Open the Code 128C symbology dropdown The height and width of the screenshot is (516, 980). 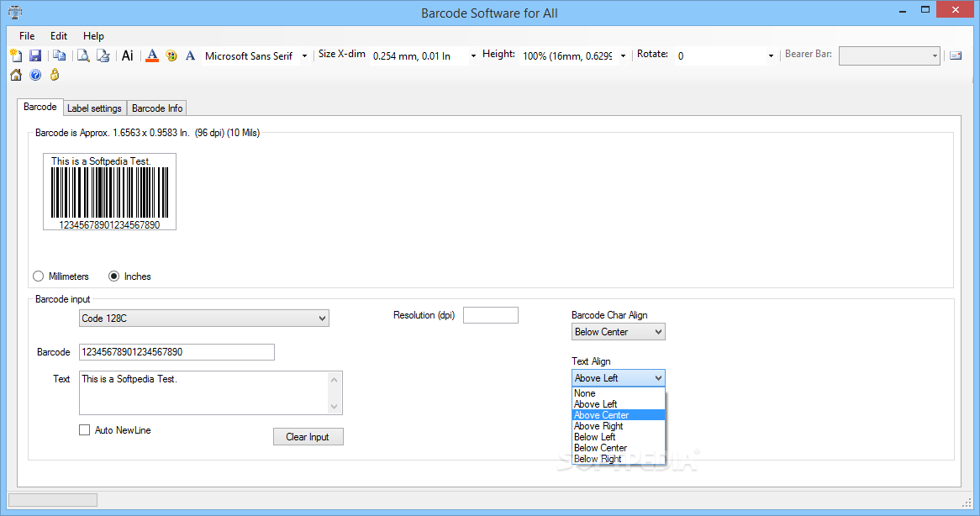click(203, 318)
